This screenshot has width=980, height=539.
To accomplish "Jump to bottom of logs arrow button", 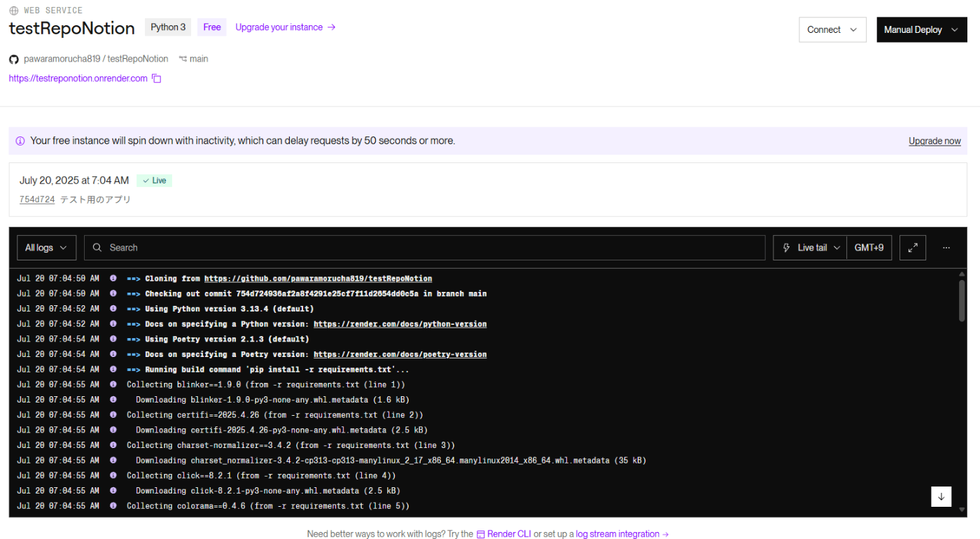I will [x=941, y=496].
